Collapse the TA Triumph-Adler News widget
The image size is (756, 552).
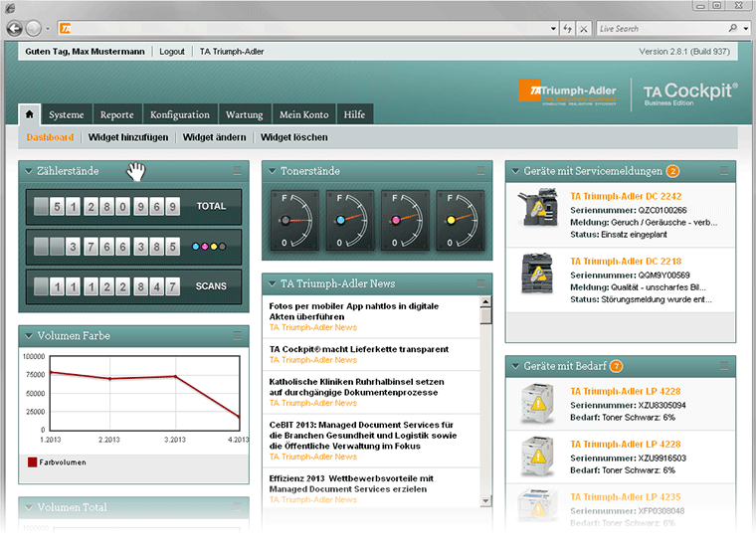tap(272, 283)
